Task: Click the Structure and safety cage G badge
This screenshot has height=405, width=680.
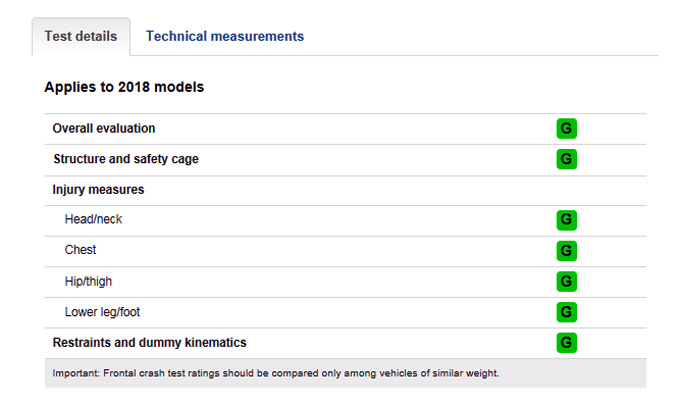Action: click(566, 159)
